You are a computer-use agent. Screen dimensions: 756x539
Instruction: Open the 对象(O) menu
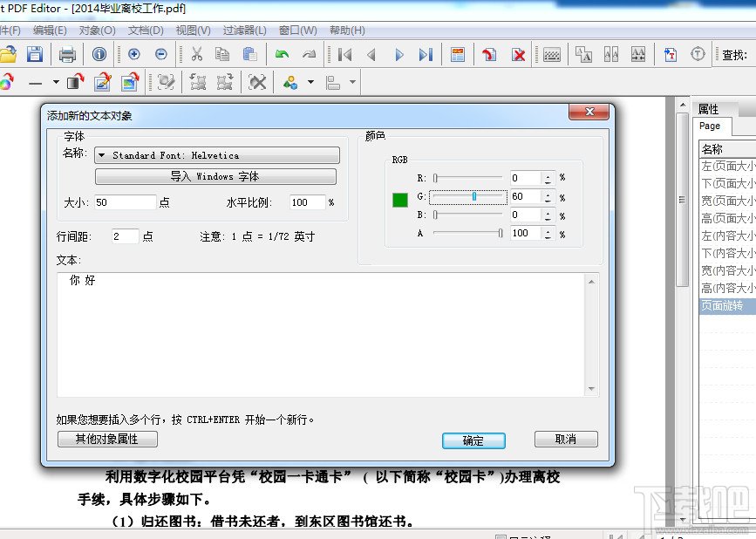[x=99, y=30]
